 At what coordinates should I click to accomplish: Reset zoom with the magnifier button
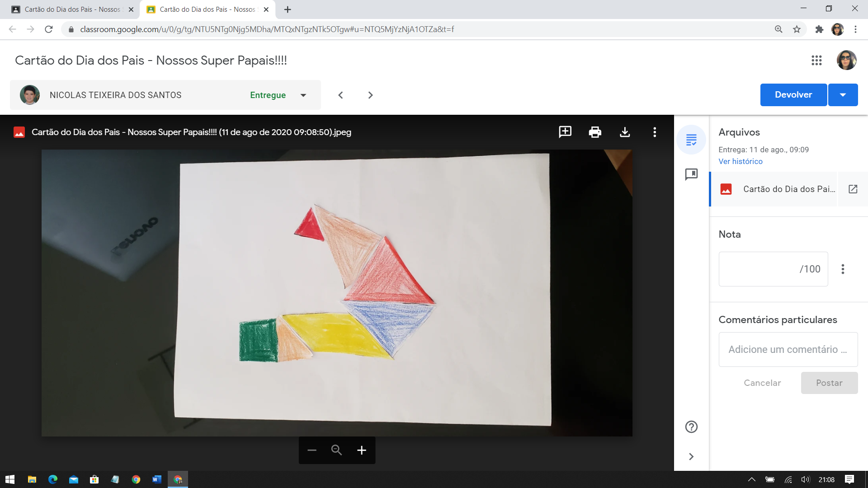(336, 450)
